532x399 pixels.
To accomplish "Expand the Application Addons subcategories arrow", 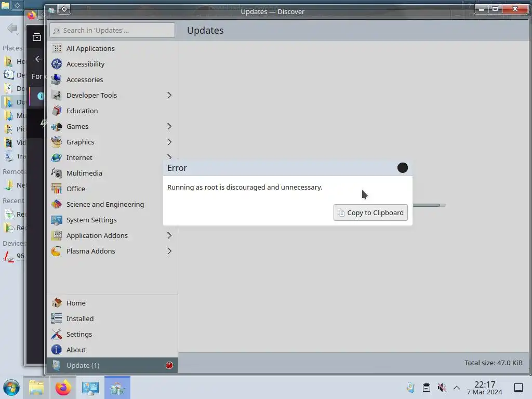I will [169, 236].
